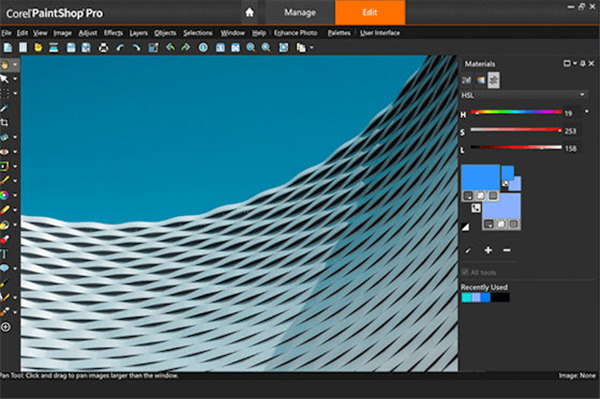Click the pin icon on Materials palette
Image resolution: width=600 pixels, height=399 pixels.
583,64
